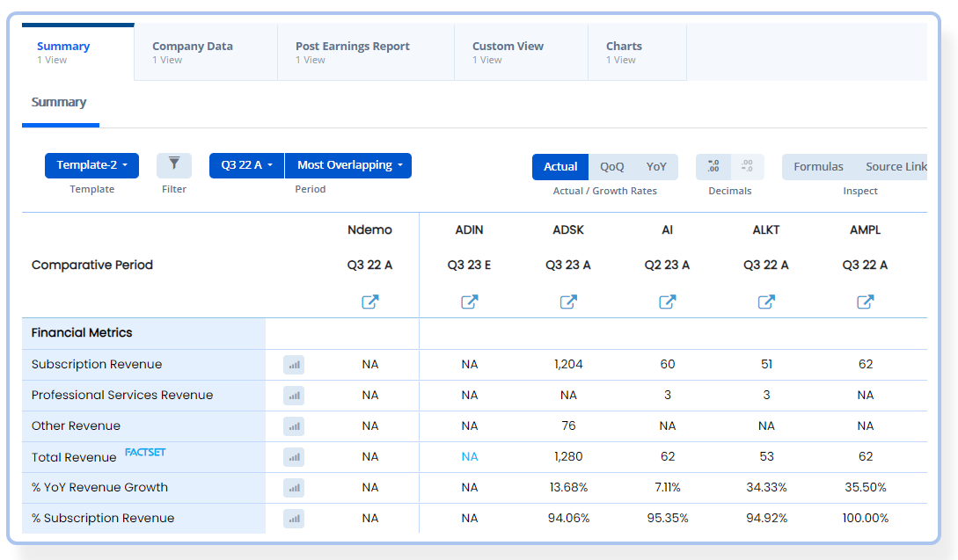The height and width of the screenshot is (560, 958).
Task: Open external link under Ndemo column
Action: coord(370,302)
